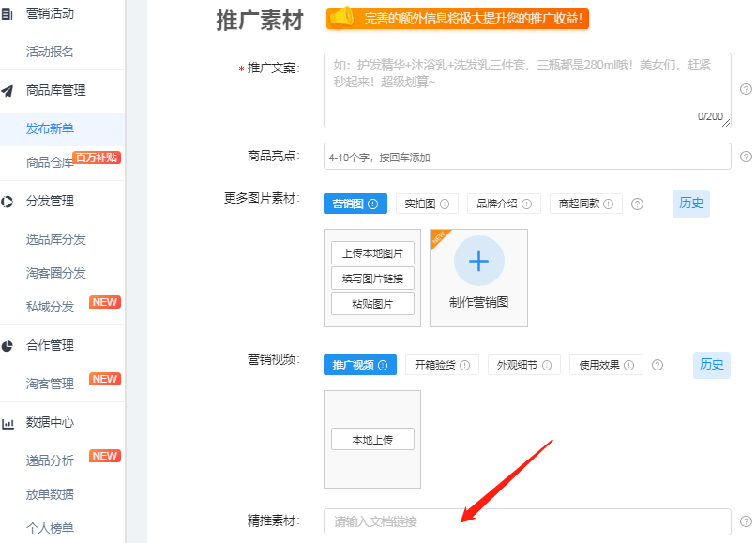Expand the 分发管理 sidebar section
The height and width of the screenshot is (543, 756).
pyautogui.click(x=50, y=201)
